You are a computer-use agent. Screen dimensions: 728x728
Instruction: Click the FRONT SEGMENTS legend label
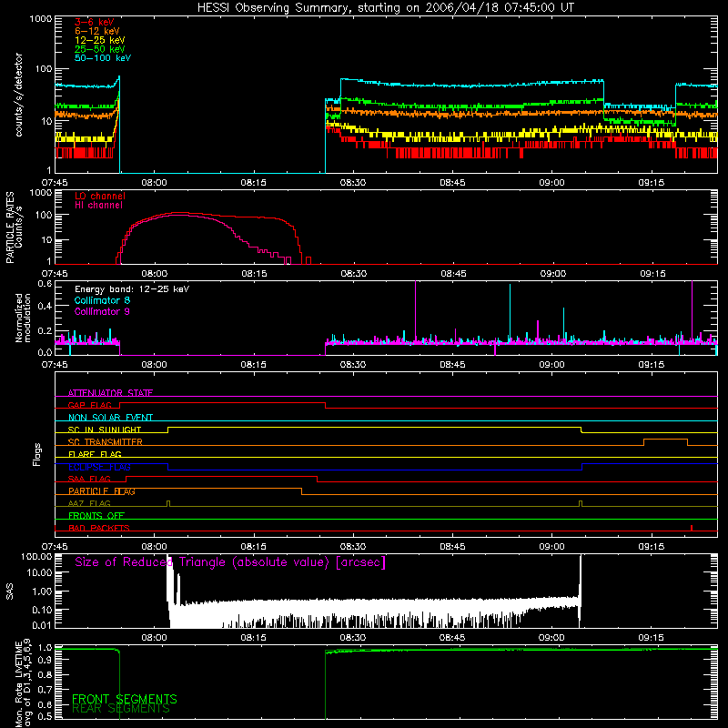tap(125, 699)
